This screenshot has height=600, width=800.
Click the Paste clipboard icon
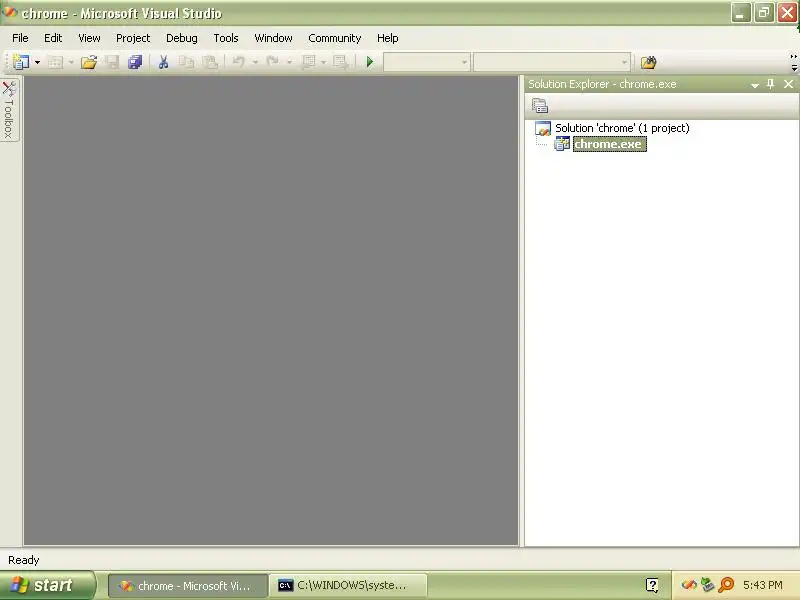click(x=210, y=62)
